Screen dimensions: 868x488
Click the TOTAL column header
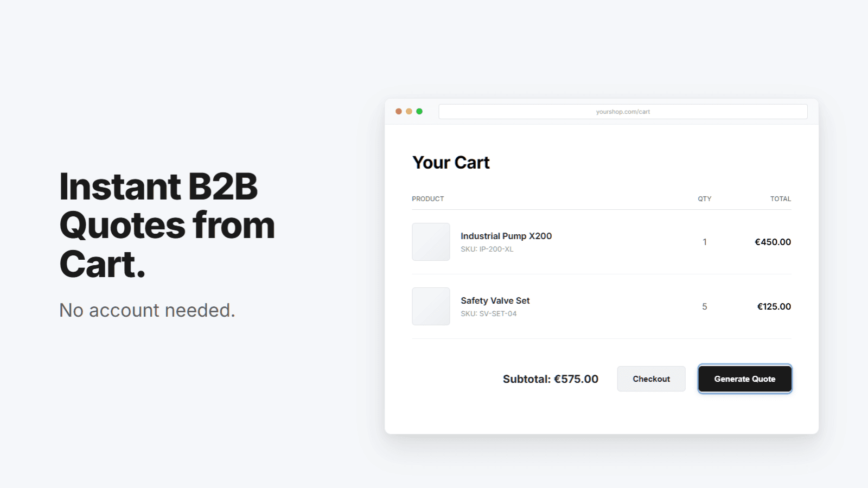pos(781,198)
